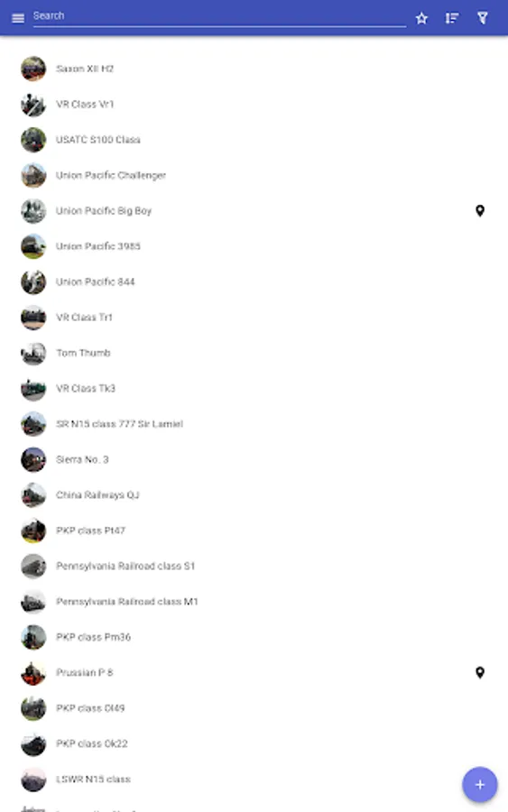The height and width of the screenshot is (812, 508).
Task: Open China Railways QJ item
Action: pos(254,495)
